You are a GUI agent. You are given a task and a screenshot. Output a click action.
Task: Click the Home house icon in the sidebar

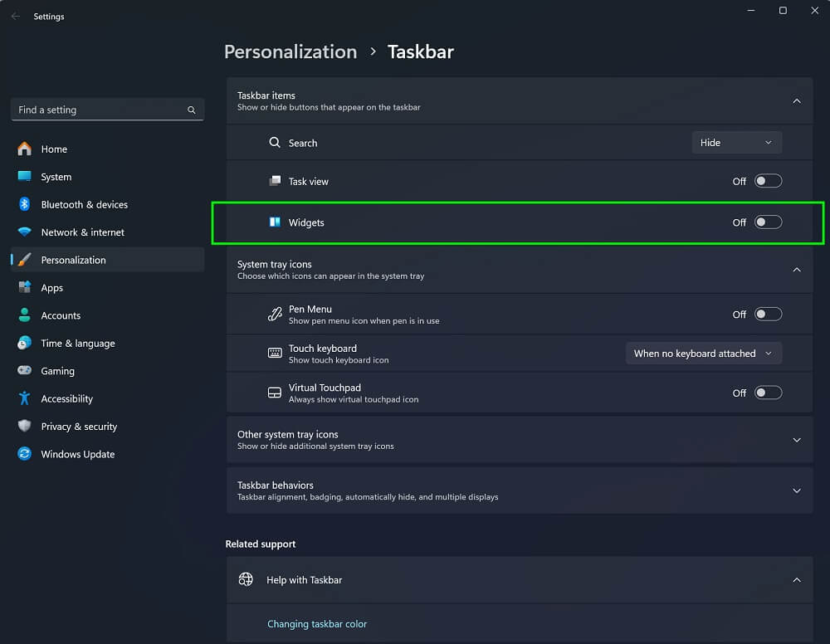coord(24,149)
